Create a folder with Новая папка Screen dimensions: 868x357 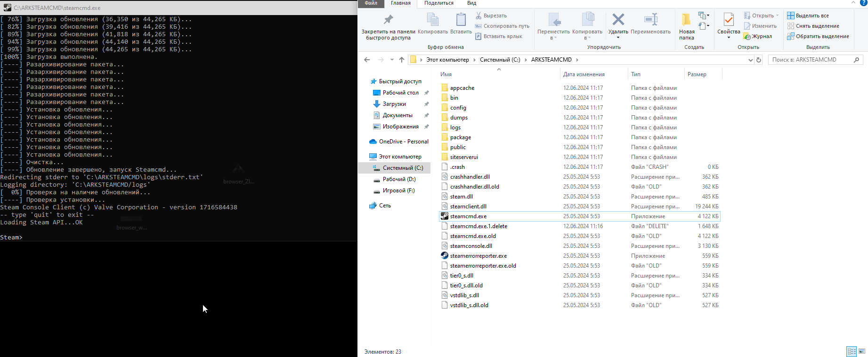(687, 27)
